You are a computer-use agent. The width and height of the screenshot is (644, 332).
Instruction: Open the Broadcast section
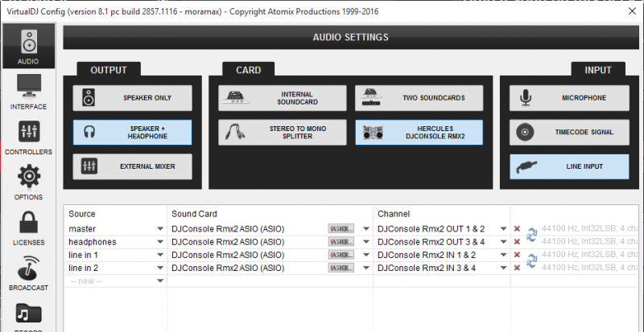[29, 273]
